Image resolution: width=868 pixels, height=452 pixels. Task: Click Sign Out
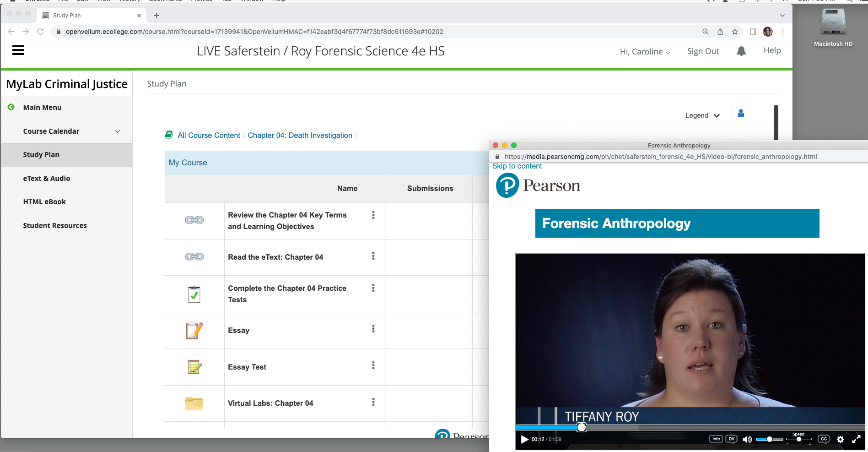pos(703,51)
